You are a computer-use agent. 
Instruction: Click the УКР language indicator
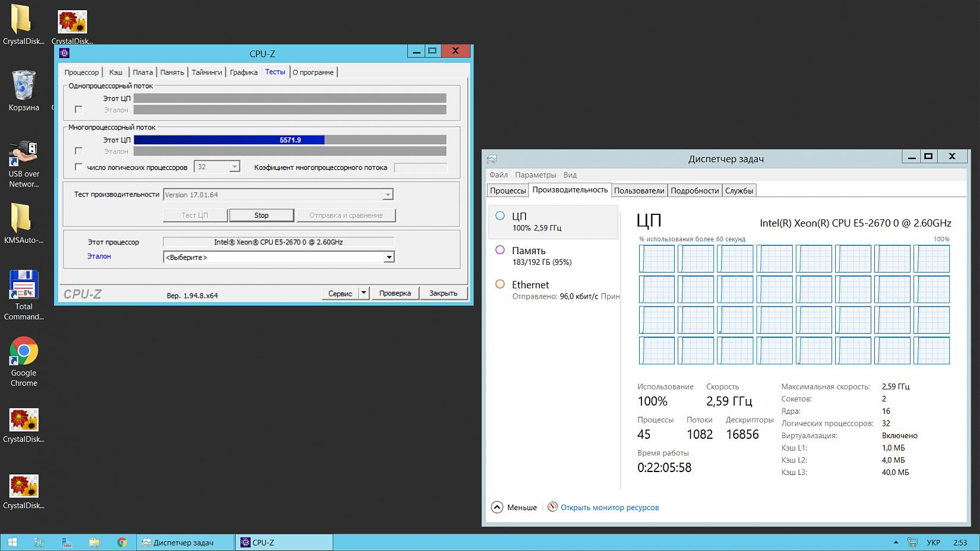pos(933,543)
